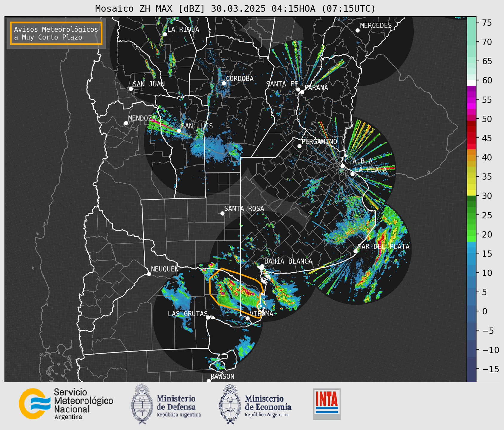504x430 pixels.
Task: Click the LA RIOJA city marker dot
Action: click(165, 34)
